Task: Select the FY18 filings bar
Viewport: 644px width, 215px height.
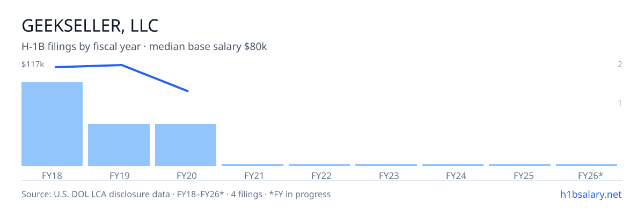Action: (52, 124)
